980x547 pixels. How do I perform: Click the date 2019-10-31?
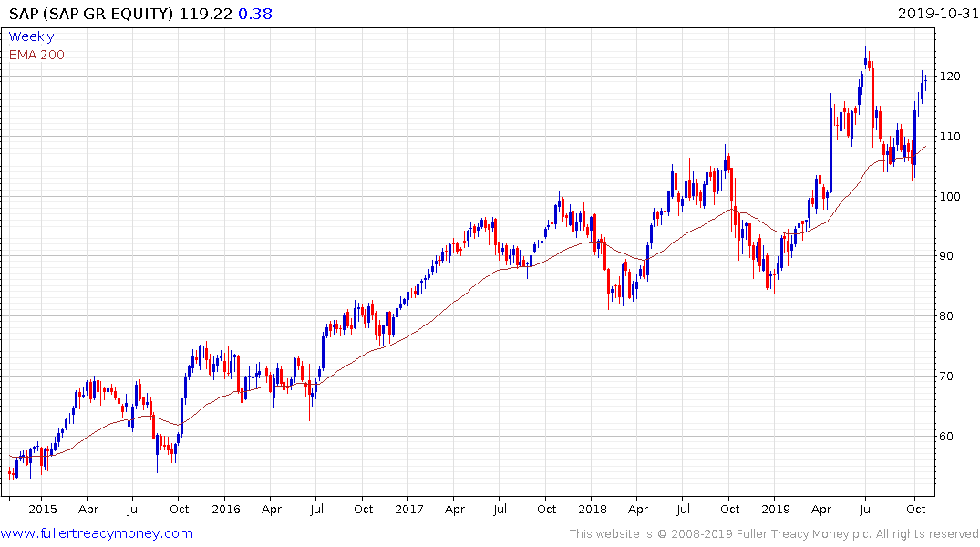click(938, 14)
